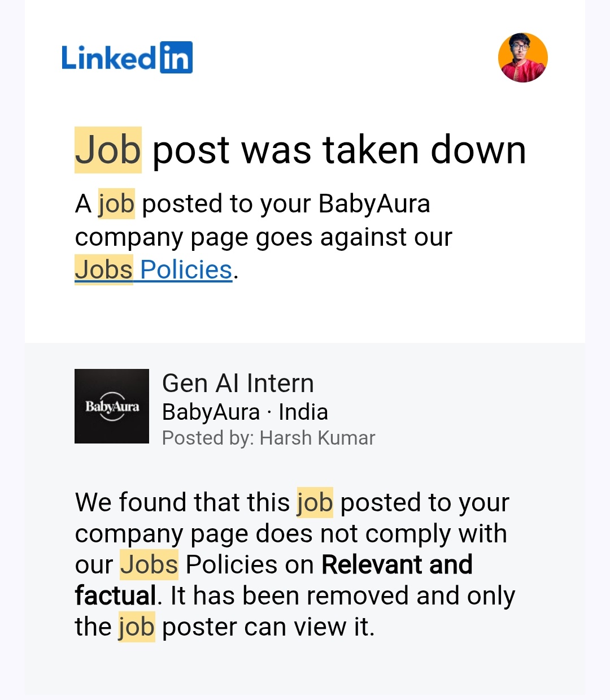
Task: Click highlighted "Jobs" before "Policies on"
Action: click(149, 564)
